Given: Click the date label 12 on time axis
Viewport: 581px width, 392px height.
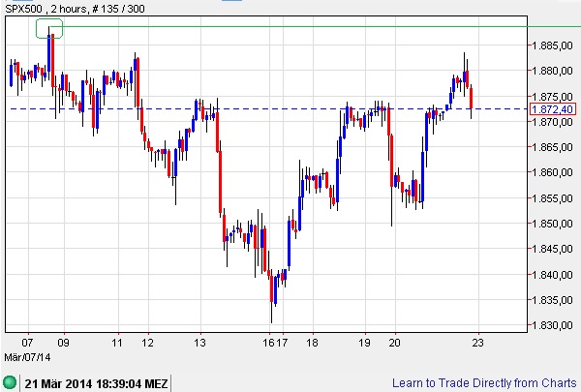Looking at the screenshot, I should [147, 343].
